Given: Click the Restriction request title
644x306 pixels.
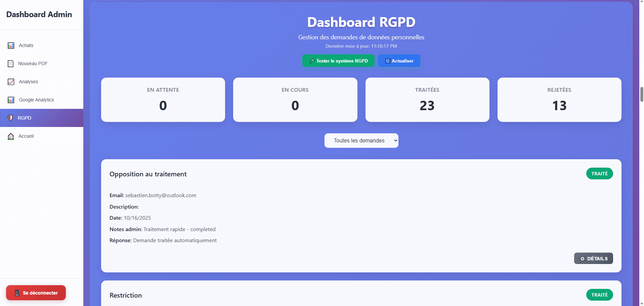Looking at the screenshot, I should pos(126,295).
